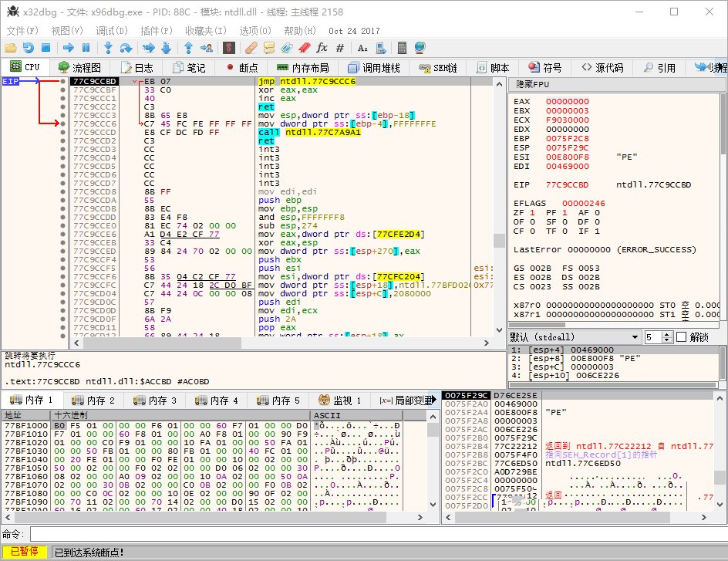Open the Scylla plugin icon
Image resolution: width=728 pixels, height=561 pixels.
tap(229, 48)
